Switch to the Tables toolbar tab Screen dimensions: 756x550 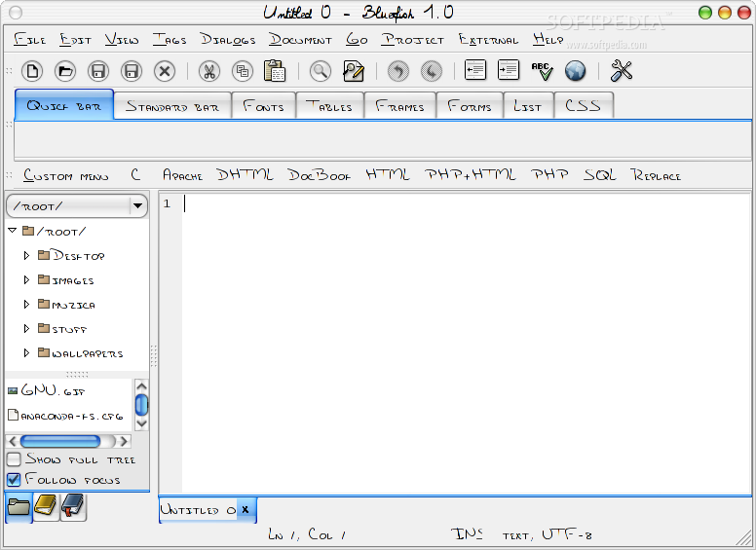[x=328, y=106]
